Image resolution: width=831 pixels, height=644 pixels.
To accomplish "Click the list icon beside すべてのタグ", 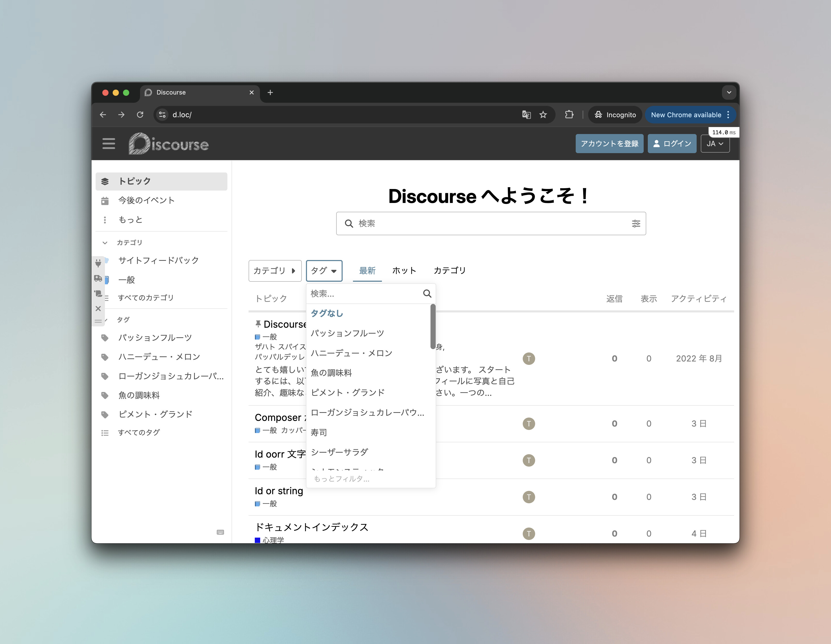I will click(x=105, y=433).
